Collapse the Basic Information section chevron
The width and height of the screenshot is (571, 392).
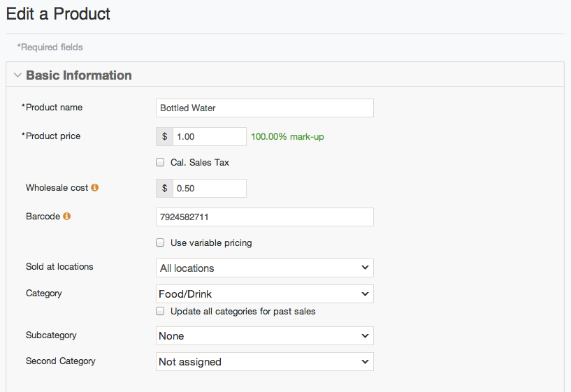(x=17, y=75)
